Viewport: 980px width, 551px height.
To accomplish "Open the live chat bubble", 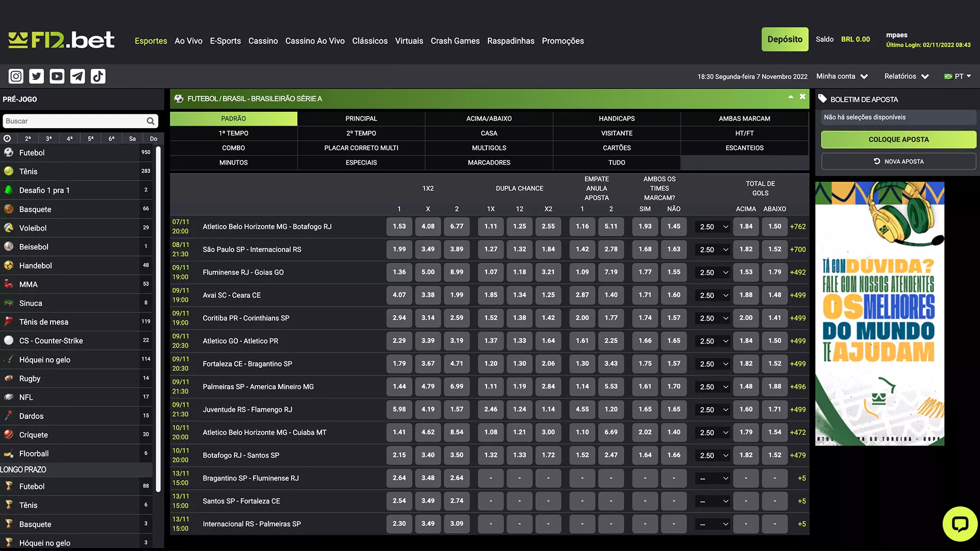I will [960, 524].
